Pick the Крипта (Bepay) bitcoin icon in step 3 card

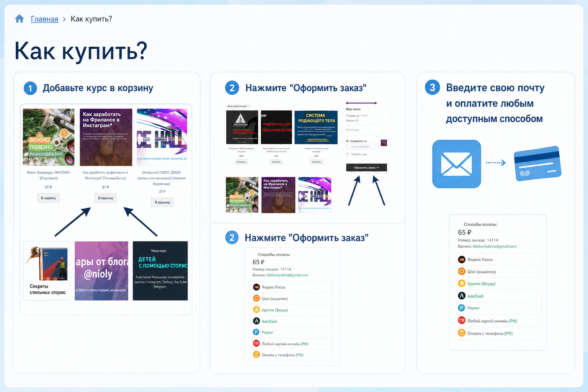(462, 284)
